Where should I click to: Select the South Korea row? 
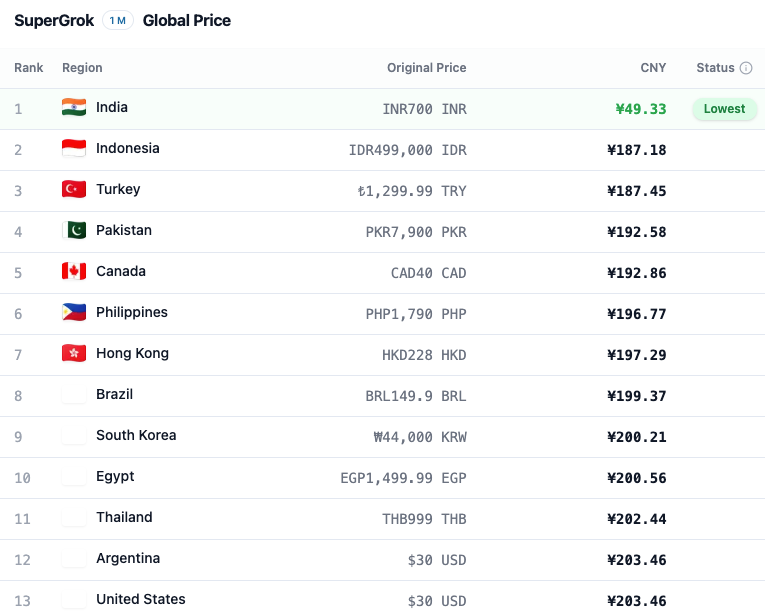[x=382, y=437]
